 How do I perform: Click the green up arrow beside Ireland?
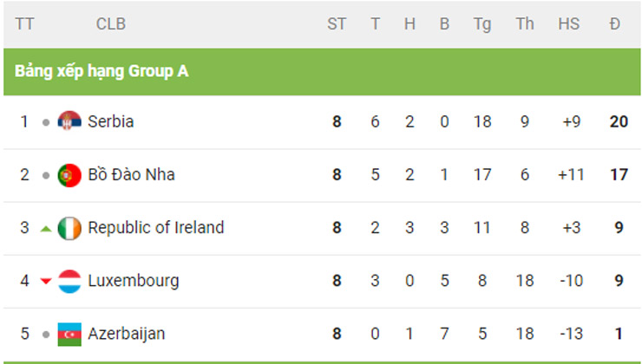[x=46, y=229]
